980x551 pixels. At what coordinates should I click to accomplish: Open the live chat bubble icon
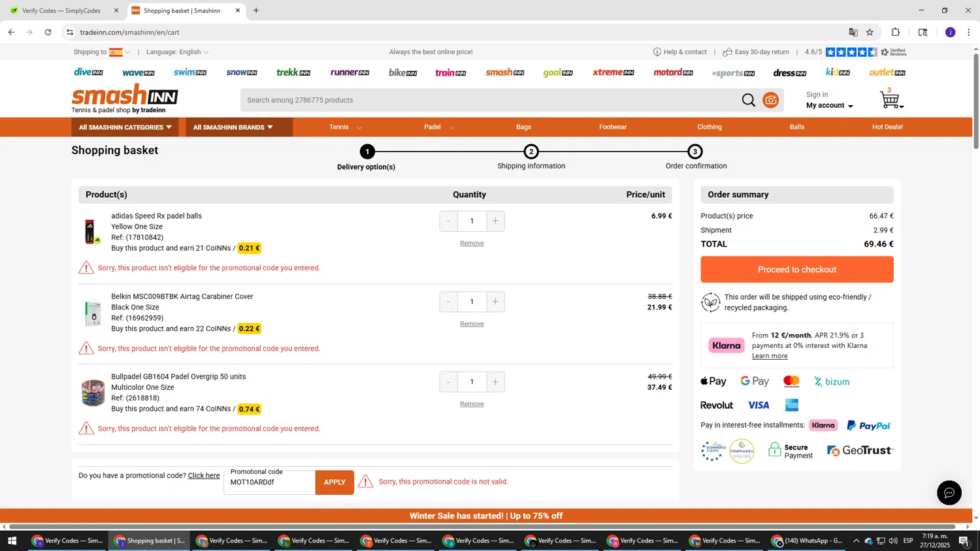[949, 493]
